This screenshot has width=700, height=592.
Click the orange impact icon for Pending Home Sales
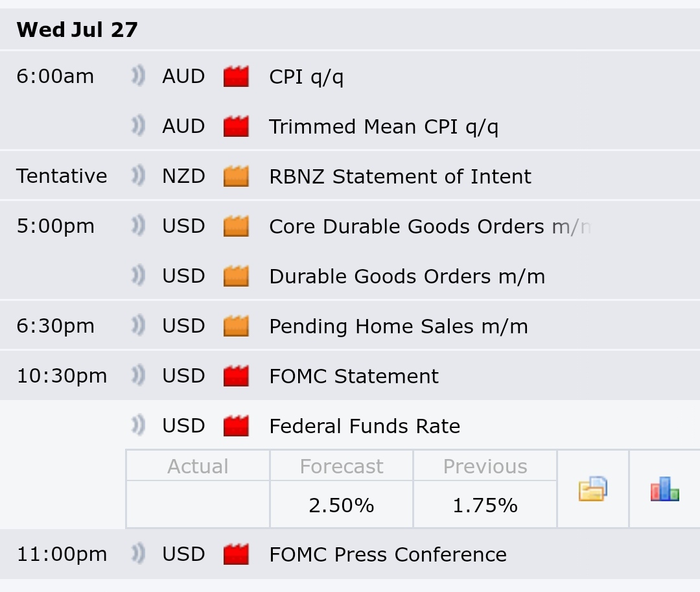coord(236,326)
